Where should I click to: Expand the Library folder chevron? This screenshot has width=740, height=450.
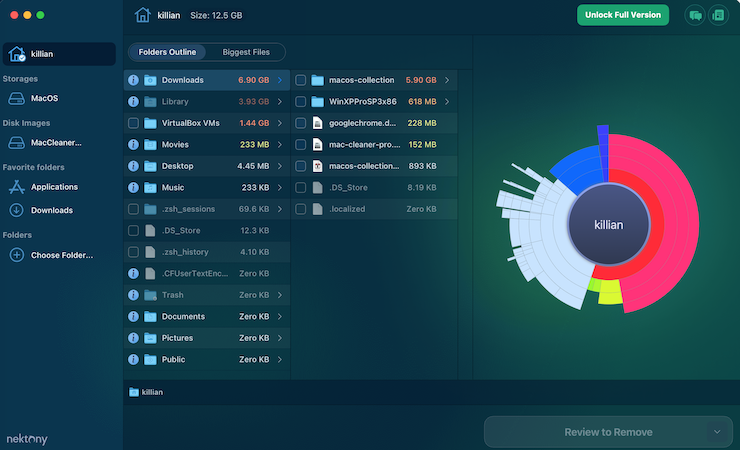280,101
